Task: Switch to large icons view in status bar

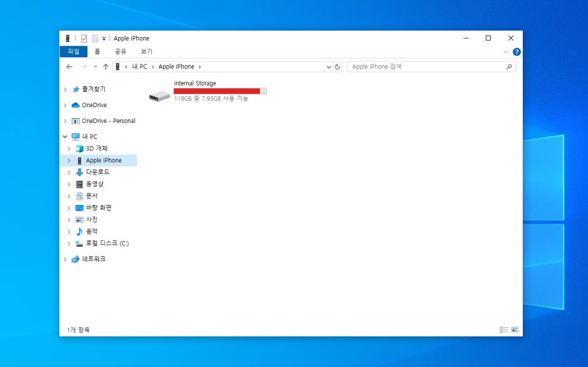Action: (515, 330)
